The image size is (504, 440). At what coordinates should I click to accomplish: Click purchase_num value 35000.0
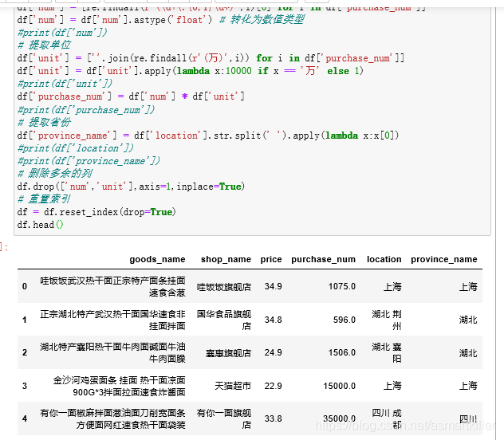point(339,418)
